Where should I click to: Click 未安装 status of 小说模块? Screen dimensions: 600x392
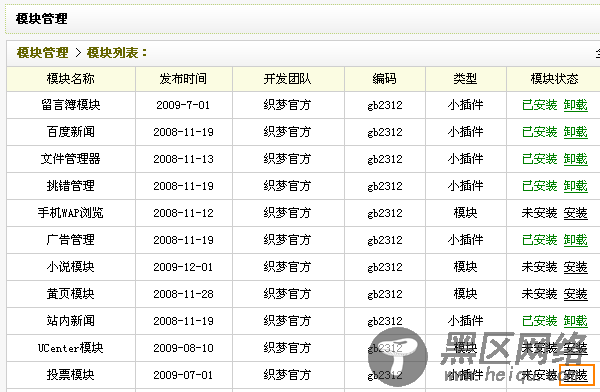[x=540, y=267]
